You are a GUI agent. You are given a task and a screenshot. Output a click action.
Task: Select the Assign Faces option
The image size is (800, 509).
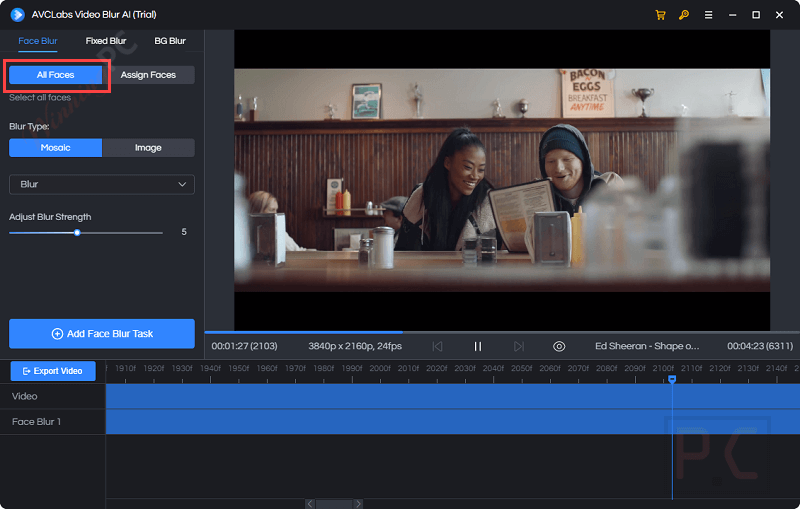tap(148, 75)
